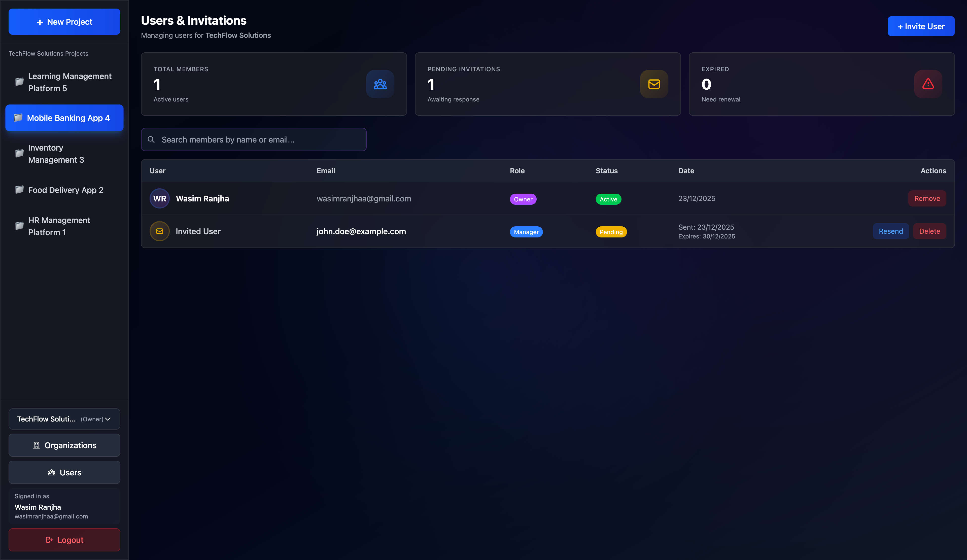Click the WR avatar for Wasim Ranjha

tap(159, 198)
